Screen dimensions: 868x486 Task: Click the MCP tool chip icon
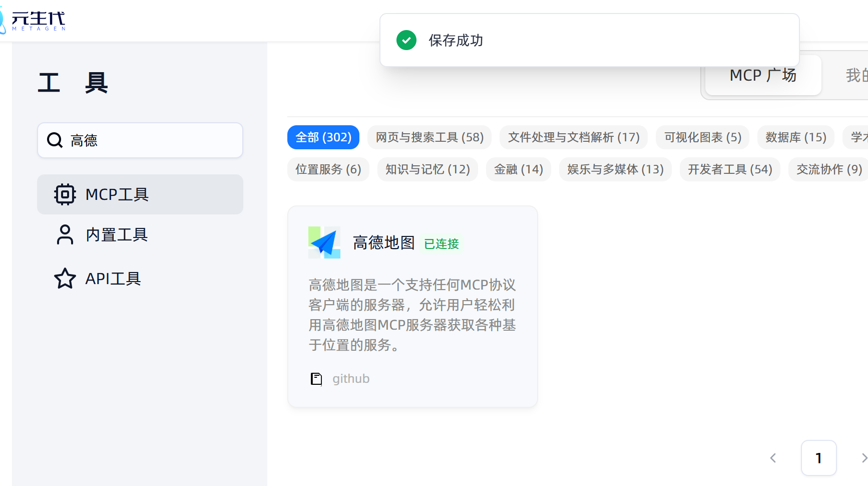point(65,194)
